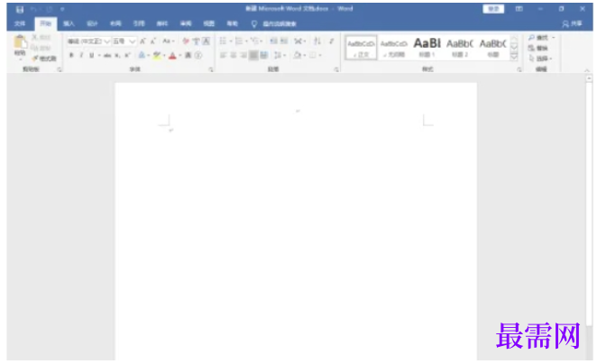The width and height of the screenshot is (597, 364).
Task: Open the numbering list dropdown
Action: pyautogui.click(x=246, y=41)
